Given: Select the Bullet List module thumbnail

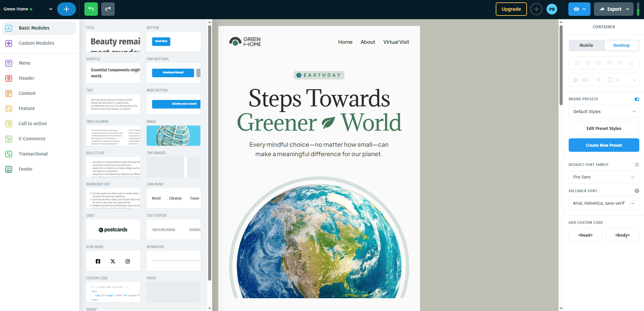Looking at the screenshot, I should [113, 167].
